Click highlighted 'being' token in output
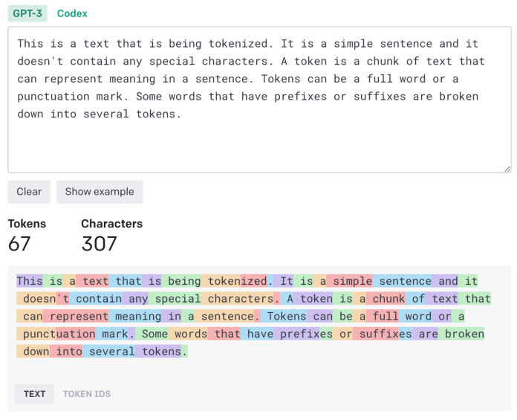This screenshot has width=517, height=420. click(x=183, y=281)
